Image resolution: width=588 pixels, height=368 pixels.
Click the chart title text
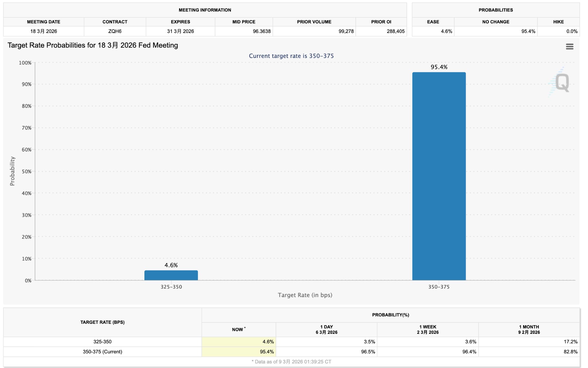coord(93,45)
